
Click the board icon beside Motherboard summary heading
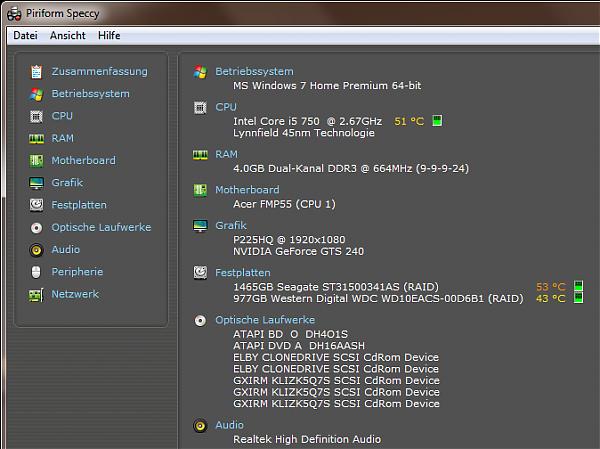pos(200,190)
